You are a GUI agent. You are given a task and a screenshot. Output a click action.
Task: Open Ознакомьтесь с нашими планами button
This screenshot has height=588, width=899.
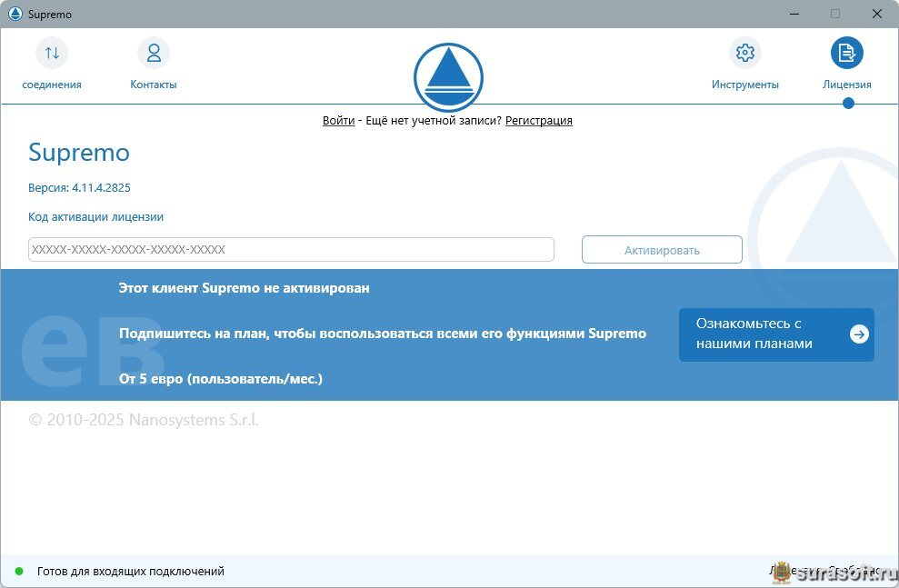click(x=776, y=334)
